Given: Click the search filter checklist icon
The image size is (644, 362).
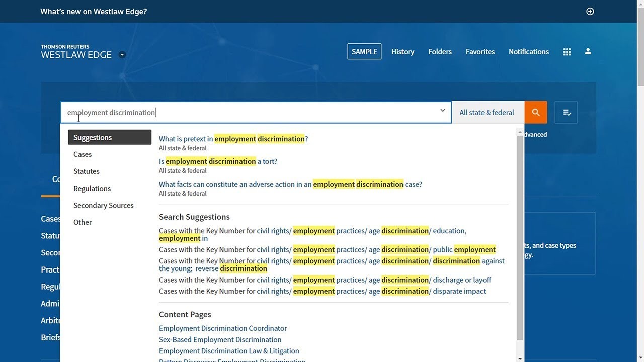Looking at the screenshot, I should (566, 112).
